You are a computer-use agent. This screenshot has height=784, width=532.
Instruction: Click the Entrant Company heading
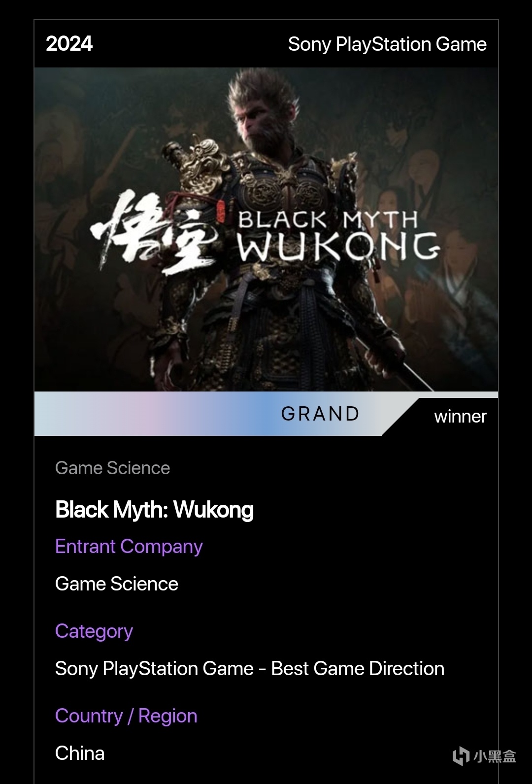point(129,547)
